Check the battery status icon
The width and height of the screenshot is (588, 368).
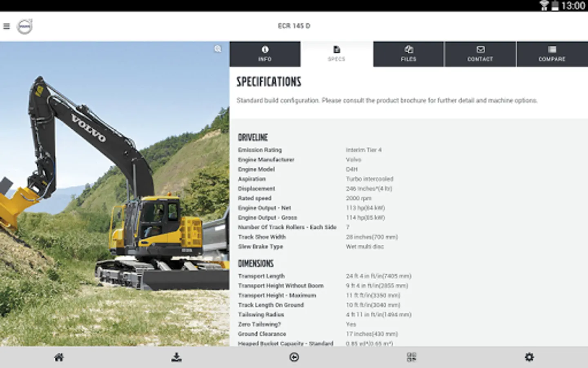(555, 5)
